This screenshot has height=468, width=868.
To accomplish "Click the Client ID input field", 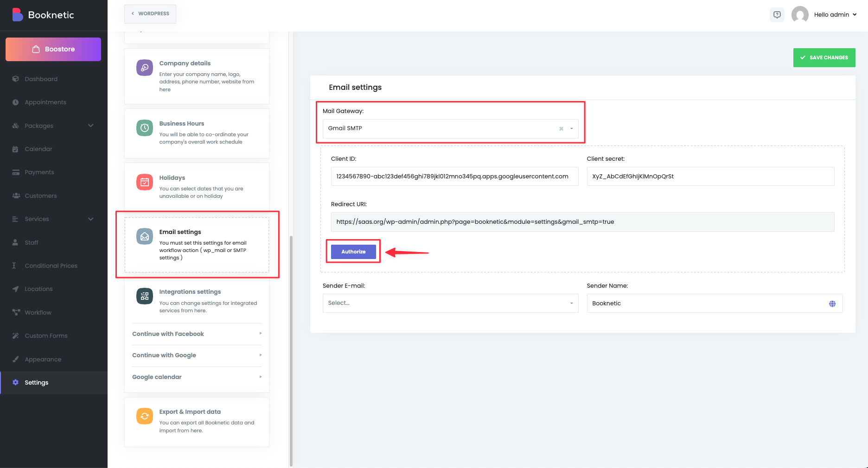I will click(454, 177).
